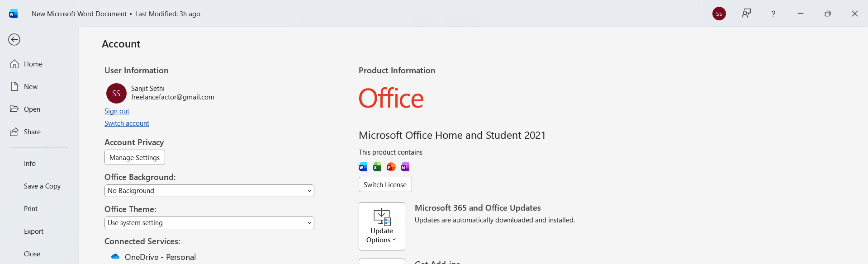Click the Excel product icon

(x=377, y=167)
